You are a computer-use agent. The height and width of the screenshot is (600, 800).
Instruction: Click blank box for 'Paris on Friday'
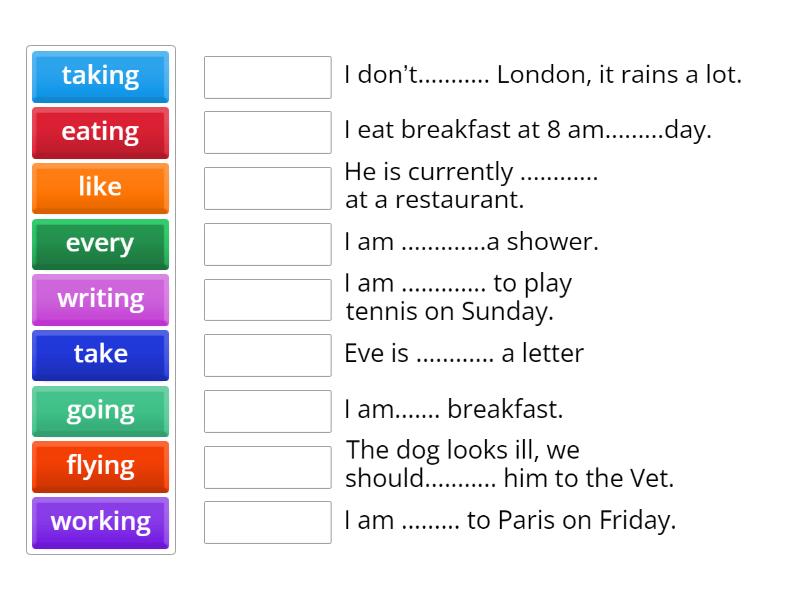pos(267,522)
